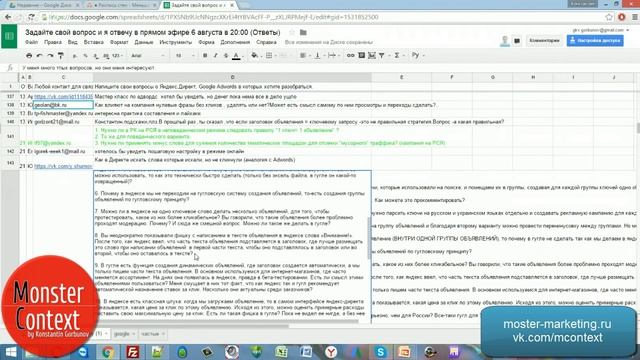
Task: Redo the last undone action
Action: 50,56
